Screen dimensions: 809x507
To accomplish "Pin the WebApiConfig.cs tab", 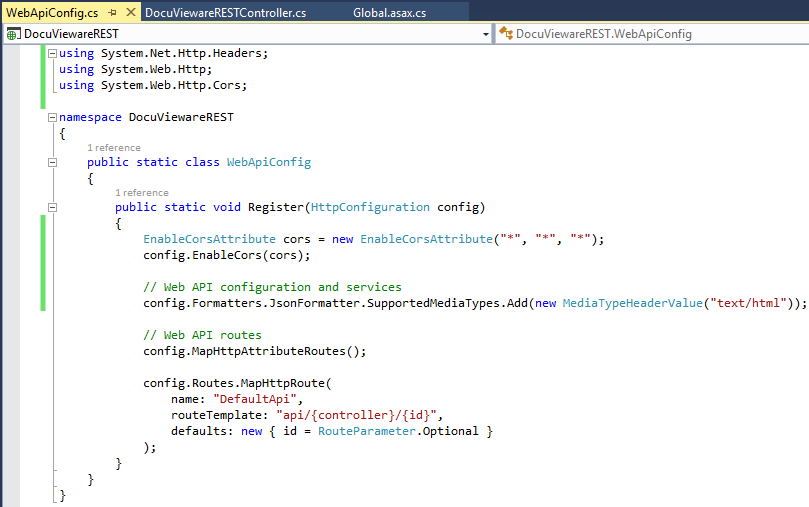I will click(x=112, y=12).
